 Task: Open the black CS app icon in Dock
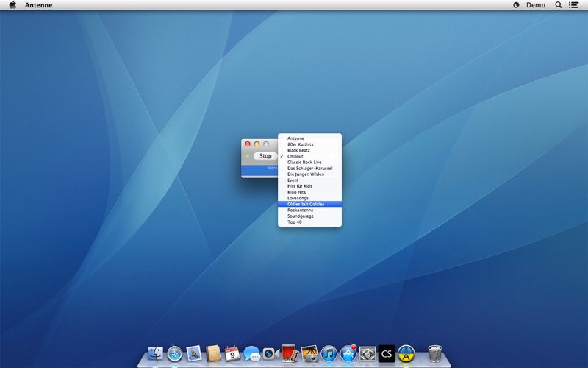[x=387, y=354]
